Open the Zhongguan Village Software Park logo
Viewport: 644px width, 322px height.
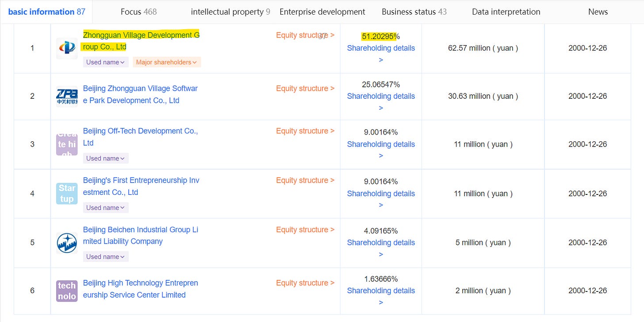pos(67,97)
